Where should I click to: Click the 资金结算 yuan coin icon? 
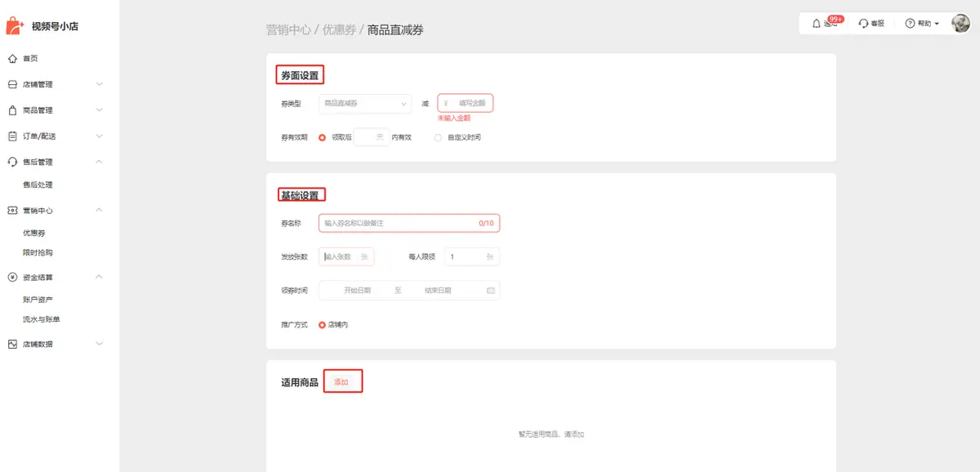[12, 277]
